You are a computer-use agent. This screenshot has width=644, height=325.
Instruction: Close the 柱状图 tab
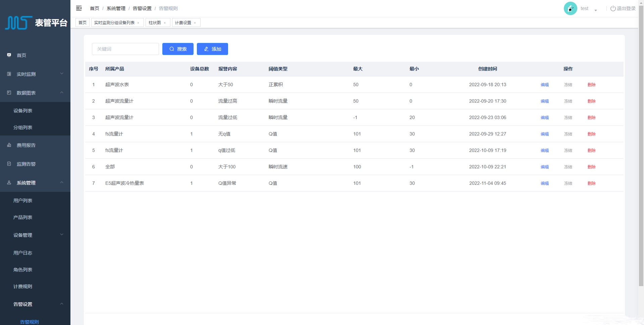tap(165, 23)
